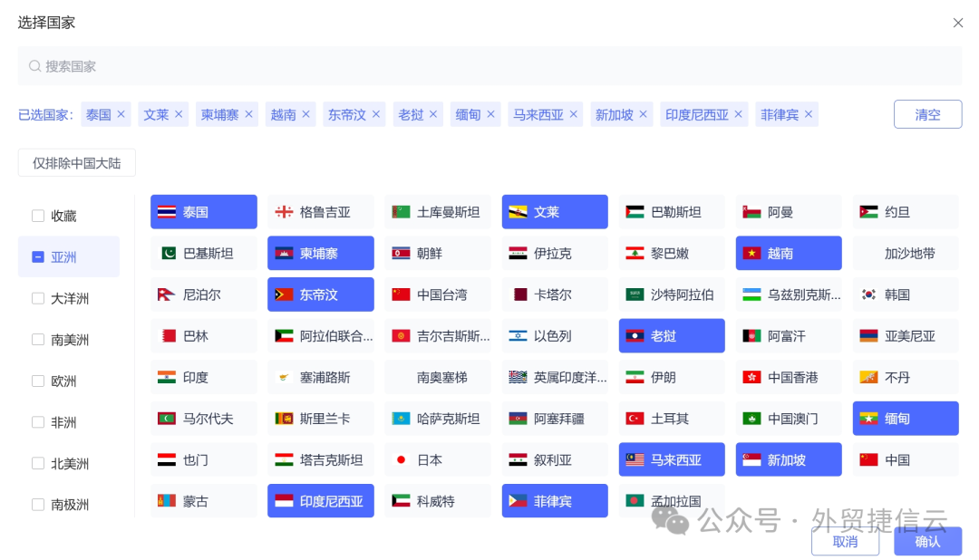This screenshot has width=979, height=560.
Task: Click the 仅排除中国大陆 button
Action: pos(76,162)
